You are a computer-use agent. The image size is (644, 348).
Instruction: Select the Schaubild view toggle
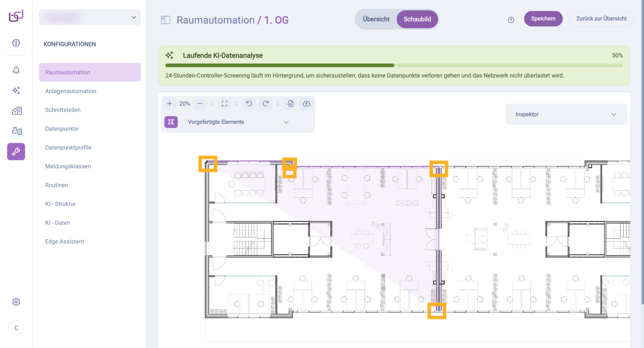[x=417, y=19]
